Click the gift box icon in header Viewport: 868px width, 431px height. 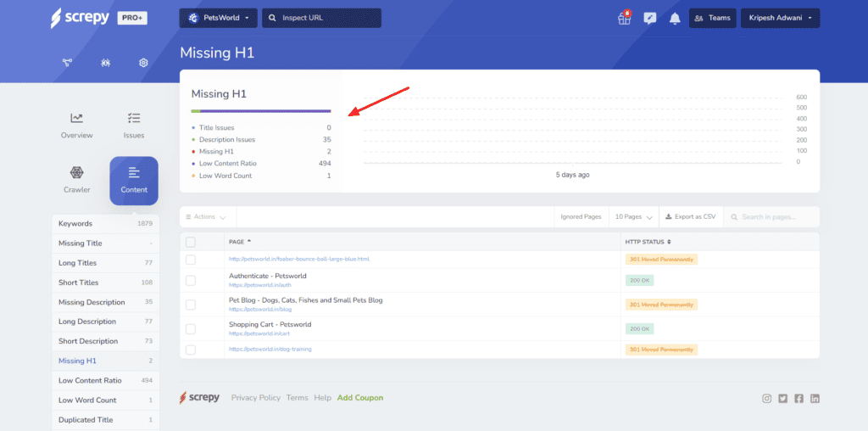[x=625, y=18]
